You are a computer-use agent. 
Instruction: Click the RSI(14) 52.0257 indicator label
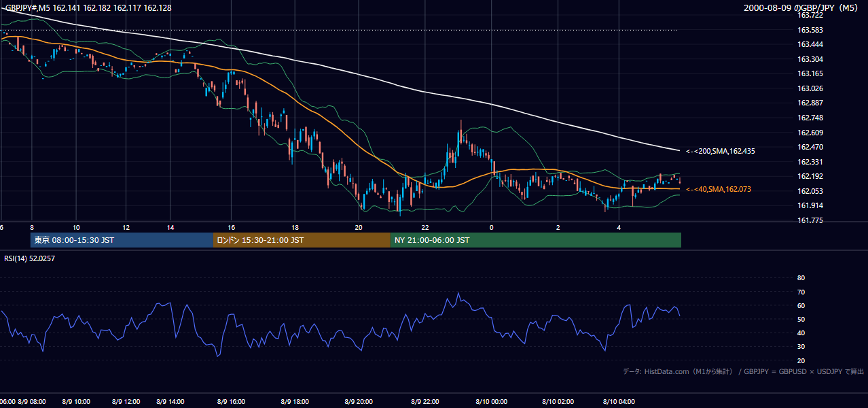(31, 258)
